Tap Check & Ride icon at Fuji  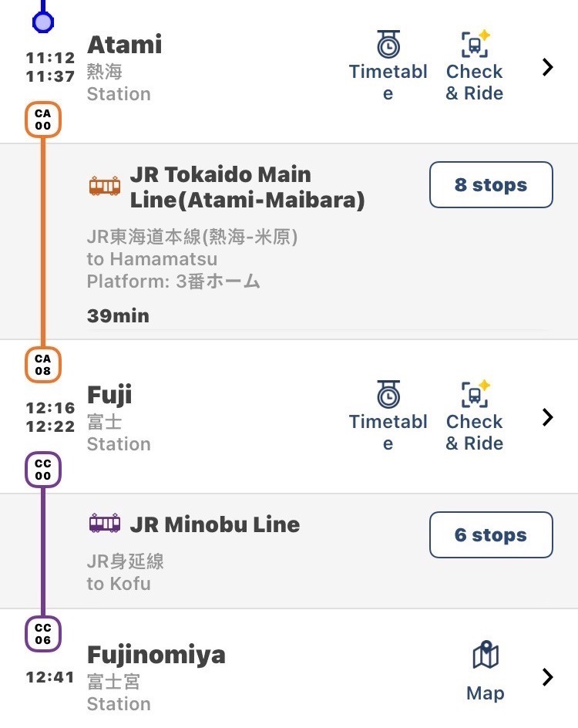475,395
